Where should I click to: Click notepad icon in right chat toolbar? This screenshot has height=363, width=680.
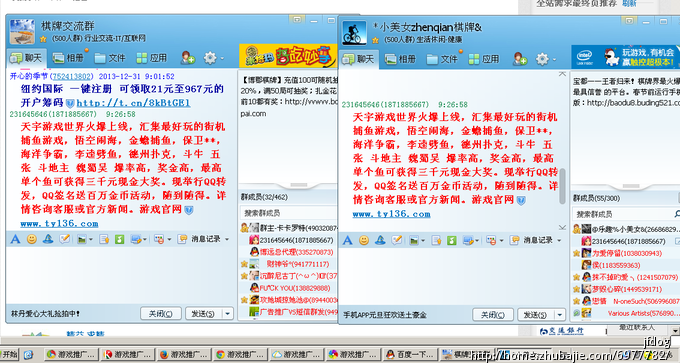coord(436,240)
